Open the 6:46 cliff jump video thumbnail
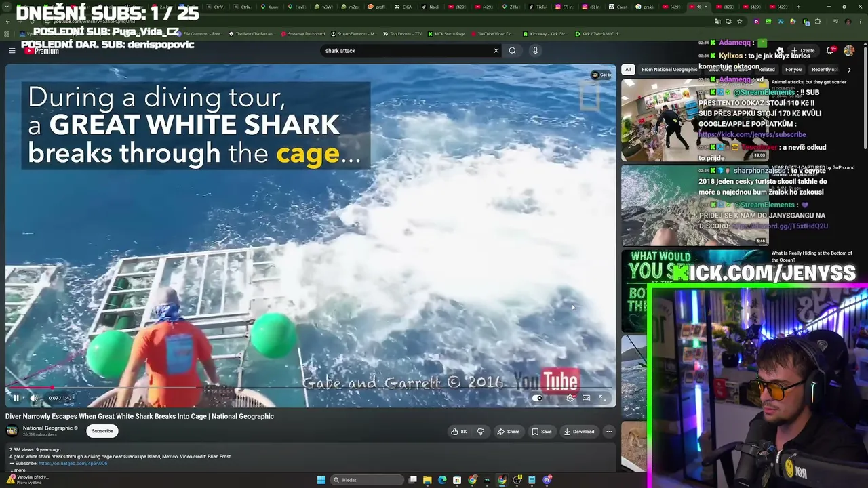 coord(694,205)
